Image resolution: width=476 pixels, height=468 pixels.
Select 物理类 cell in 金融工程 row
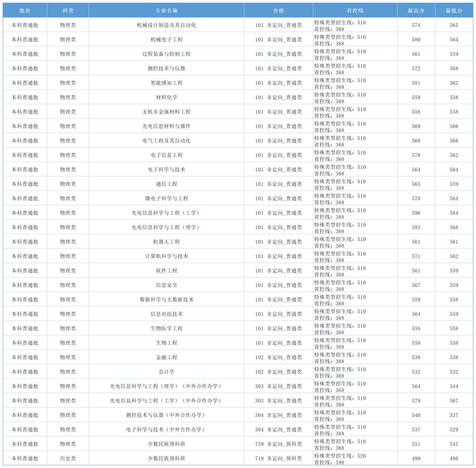(x=68, y=357)
